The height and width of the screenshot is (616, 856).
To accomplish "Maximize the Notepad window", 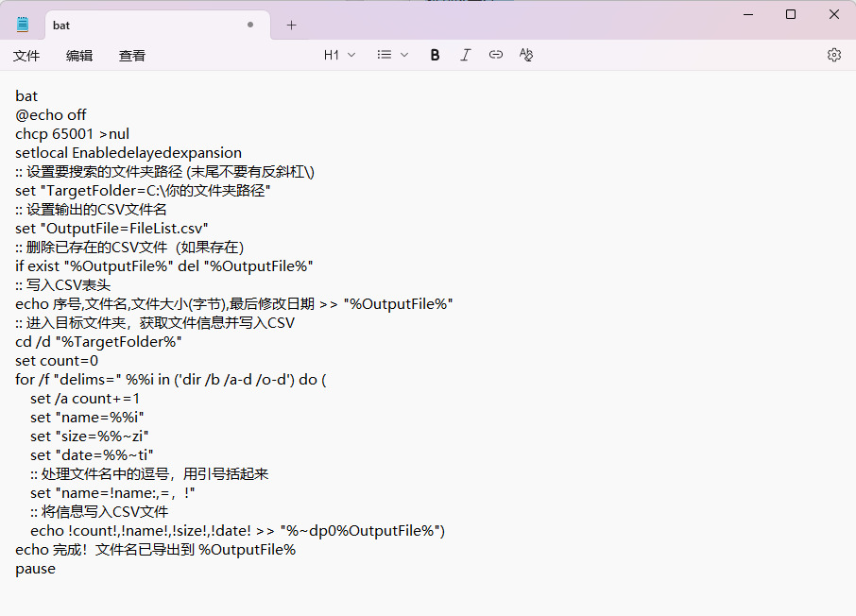I will [791, 14].
